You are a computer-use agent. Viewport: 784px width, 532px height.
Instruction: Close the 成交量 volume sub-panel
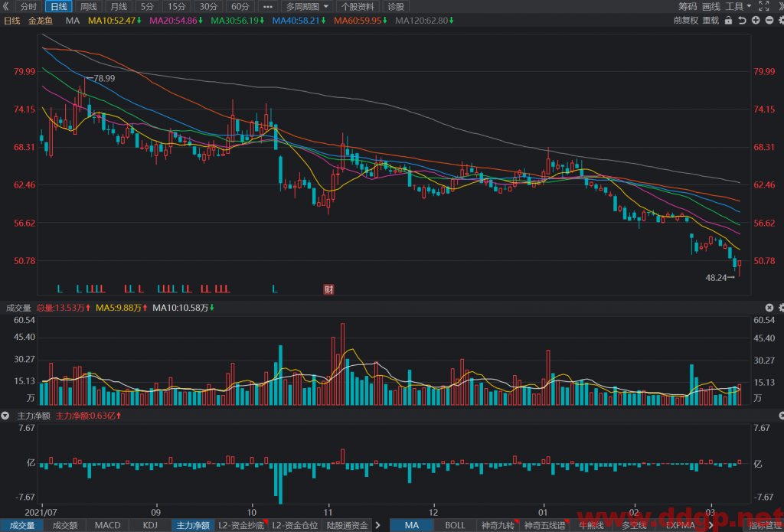click(769, 308)
